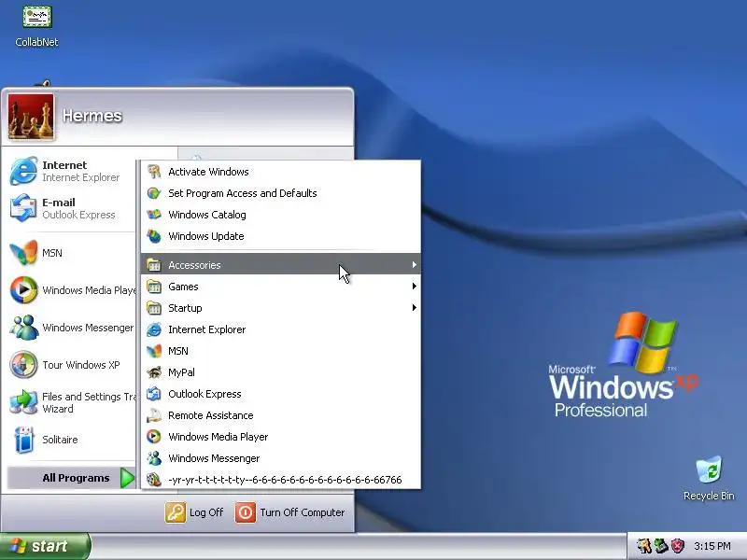
Task: Click the keys activation tray icon
Action: pyautogui.click(x=644, y=546)
